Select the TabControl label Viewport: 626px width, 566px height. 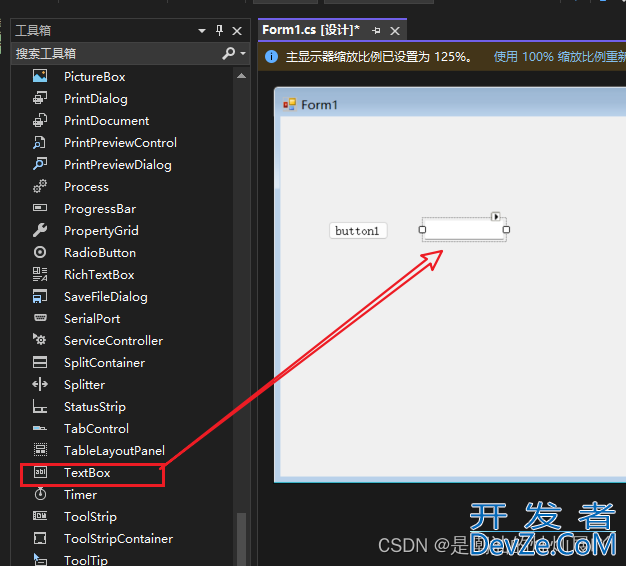click(96, 429)
